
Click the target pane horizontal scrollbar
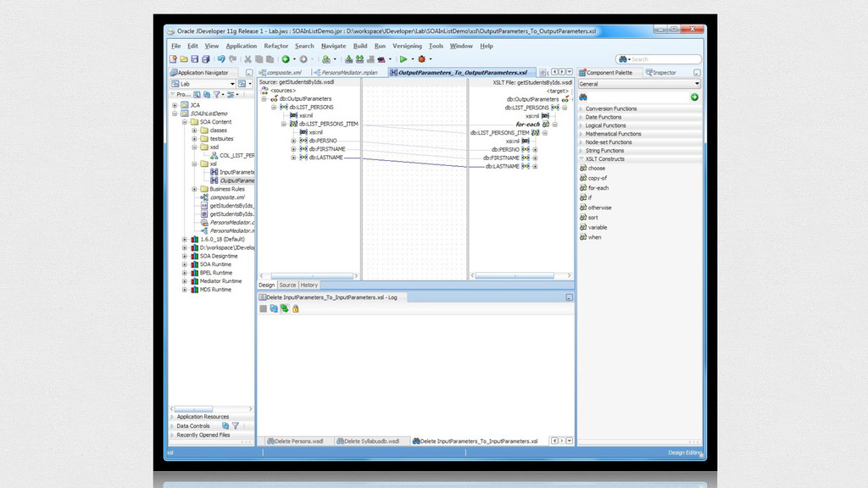pos(515,275)
